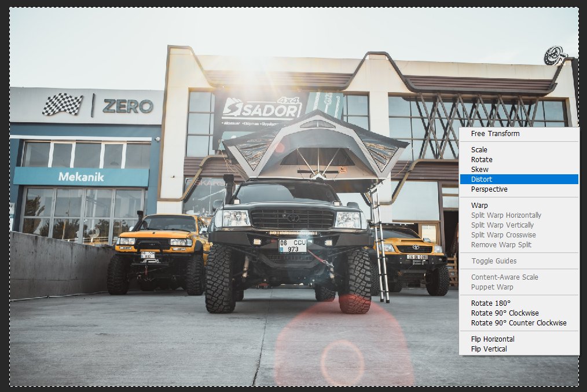Image resolution: width=587 pixels, height=392 pixels.
Task: Select the Scale transform option
Action: (519, 150)
